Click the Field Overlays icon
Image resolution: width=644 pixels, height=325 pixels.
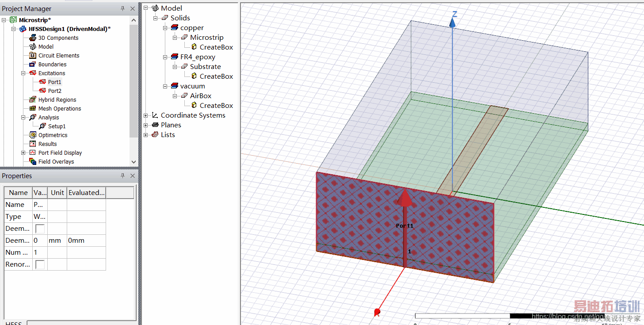(x=33, y=161)
